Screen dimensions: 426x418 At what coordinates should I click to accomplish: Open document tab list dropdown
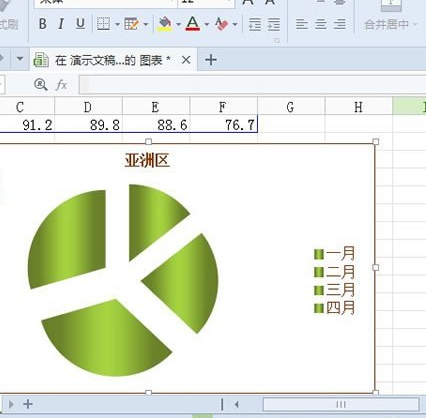point(20,59)
